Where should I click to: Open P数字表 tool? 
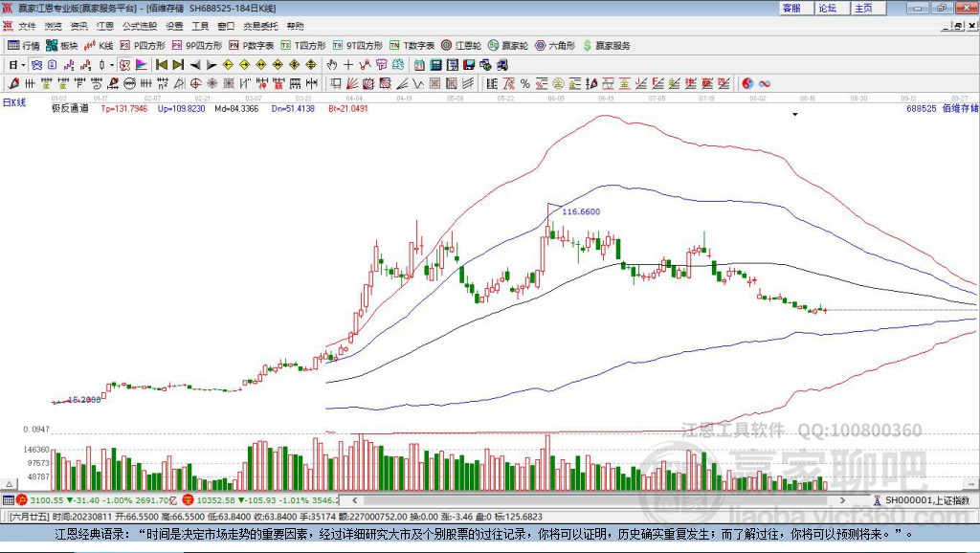252,46
